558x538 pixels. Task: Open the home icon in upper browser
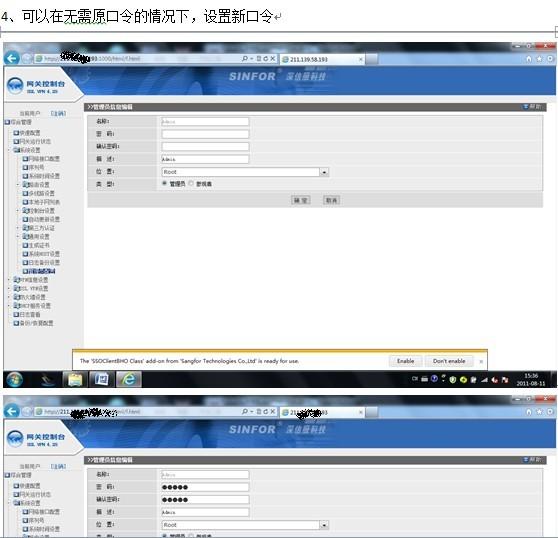click(x=529, y=59)
